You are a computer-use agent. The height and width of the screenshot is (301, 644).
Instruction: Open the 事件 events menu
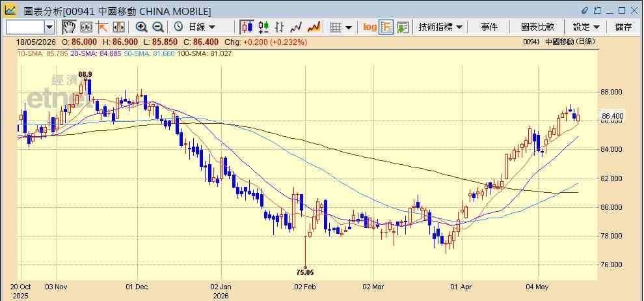489,27
